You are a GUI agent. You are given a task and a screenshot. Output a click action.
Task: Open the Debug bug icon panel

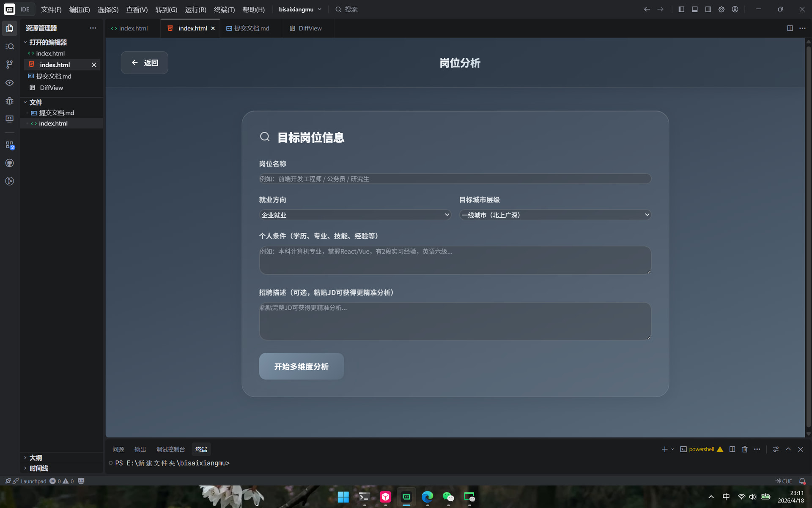point(9,101)
